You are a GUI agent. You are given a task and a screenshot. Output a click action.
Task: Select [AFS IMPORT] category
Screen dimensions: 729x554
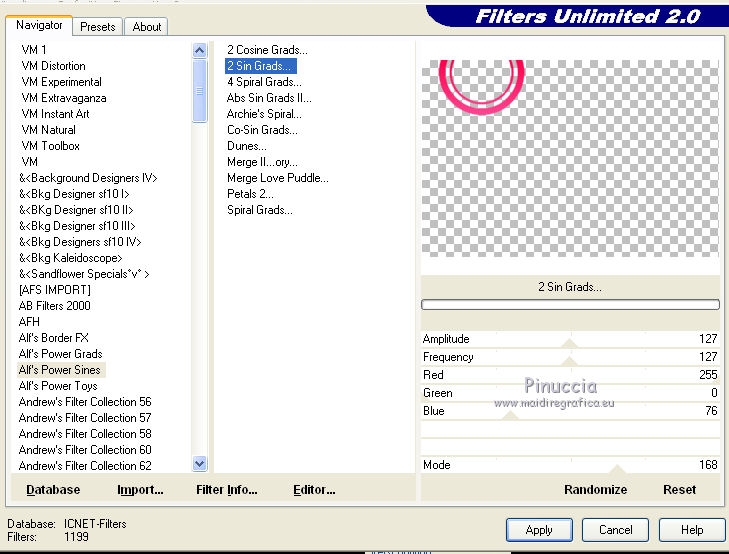[x=54, y=290]
